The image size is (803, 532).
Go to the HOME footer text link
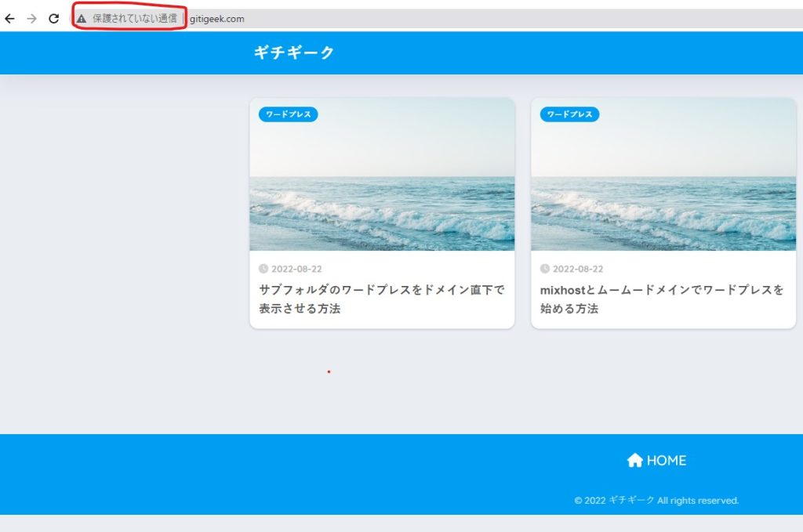(x=666, y=461)
